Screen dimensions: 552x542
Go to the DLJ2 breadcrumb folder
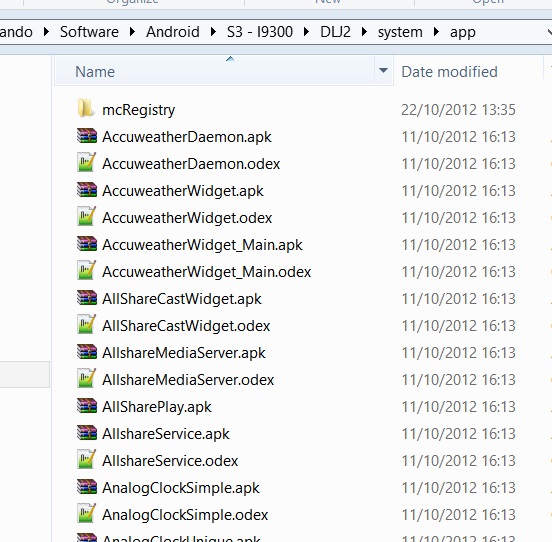(335, 32)
